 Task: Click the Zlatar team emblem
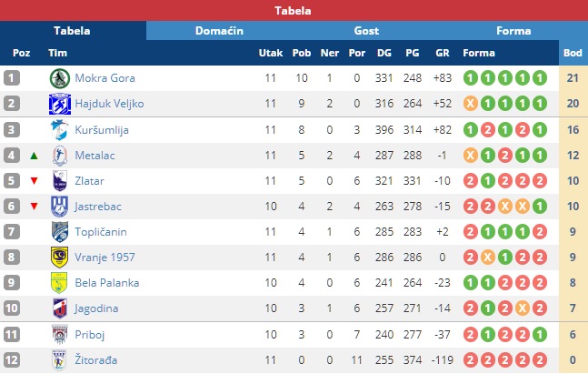coord(60,180)
